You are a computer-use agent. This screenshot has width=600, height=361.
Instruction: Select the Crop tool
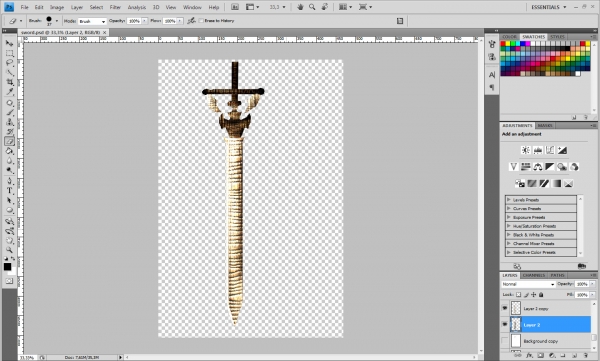10,82
